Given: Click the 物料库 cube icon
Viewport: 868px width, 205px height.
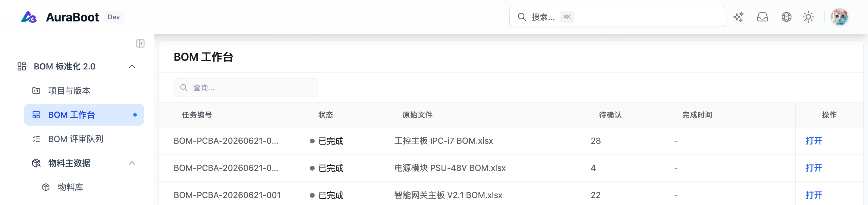Looking at the screenshot, I should point(46,187).
